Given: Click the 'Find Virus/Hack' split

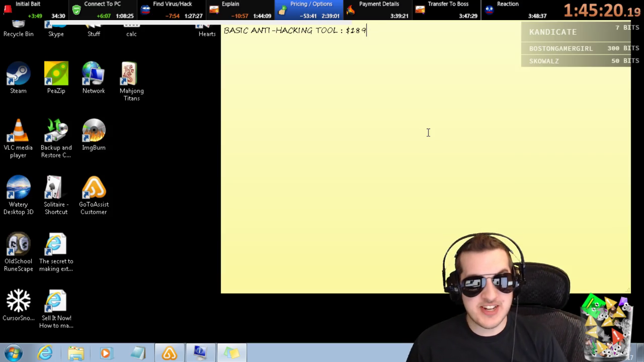Looking at the screenshot, I should point(172,10).
